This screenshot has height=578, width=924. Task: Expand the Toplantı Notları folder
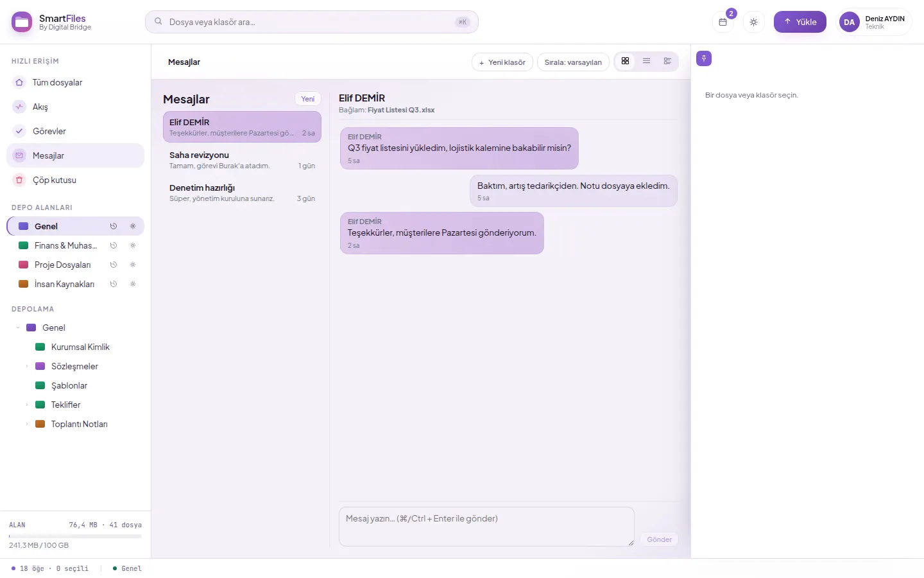[x=27, y=424]
